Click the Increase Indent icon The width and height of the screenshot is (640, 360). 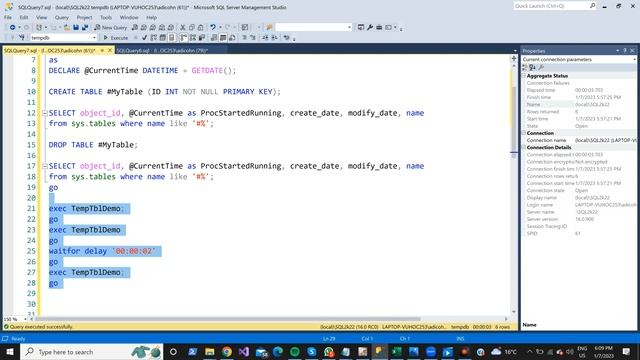274,38
